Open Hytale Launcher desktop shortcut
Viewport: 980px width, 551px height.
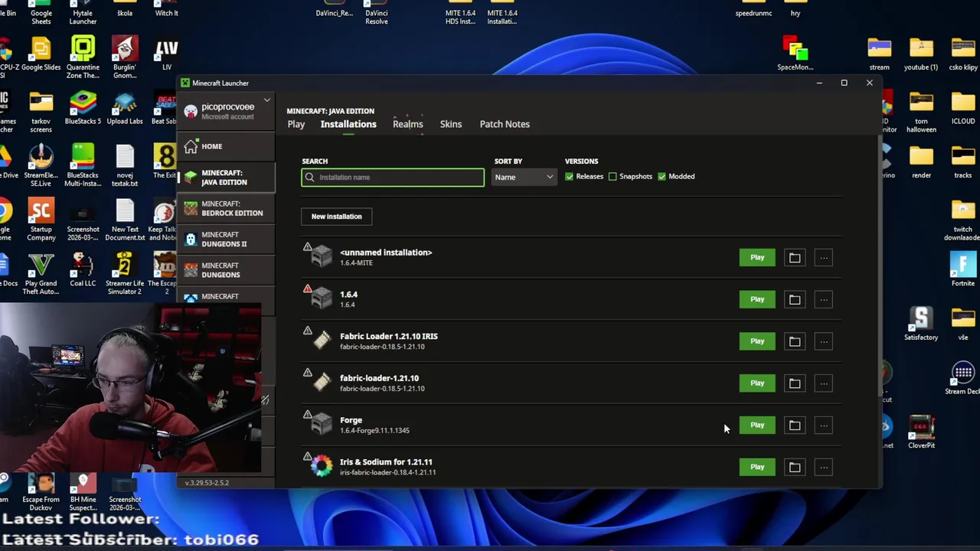[x=83, y=13]
